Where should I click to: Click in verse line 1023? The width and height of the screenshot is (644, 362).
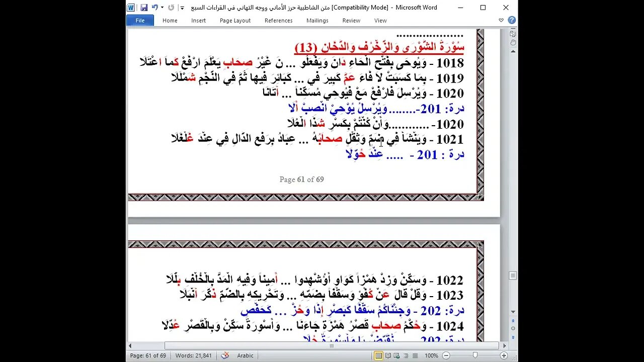322,295
